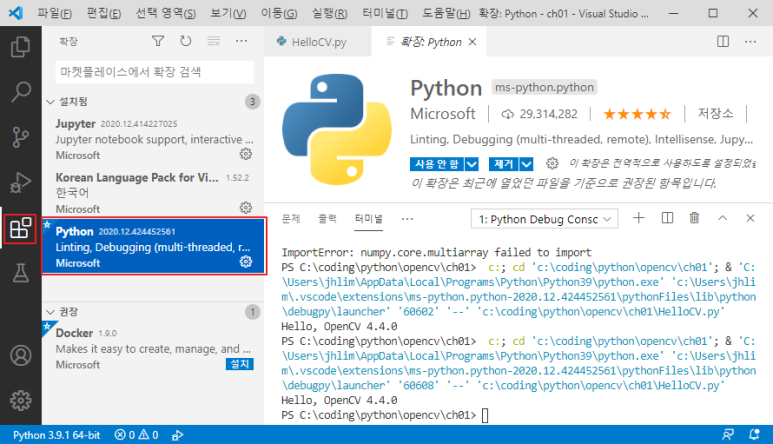Click the 제거 uninstall button
The height and width of the screenshot is (444, 773).
point(503,164)
